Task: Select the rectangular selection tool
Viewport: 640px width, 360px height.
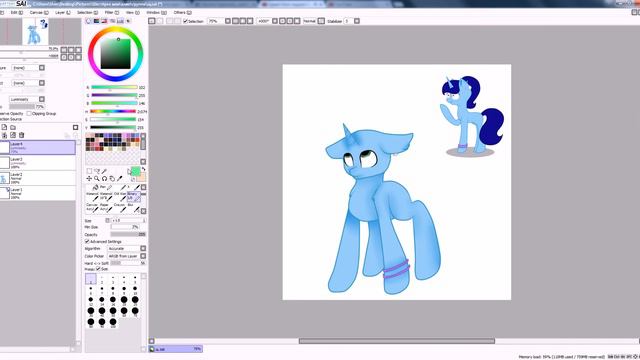Action: [x=89, y=171]
